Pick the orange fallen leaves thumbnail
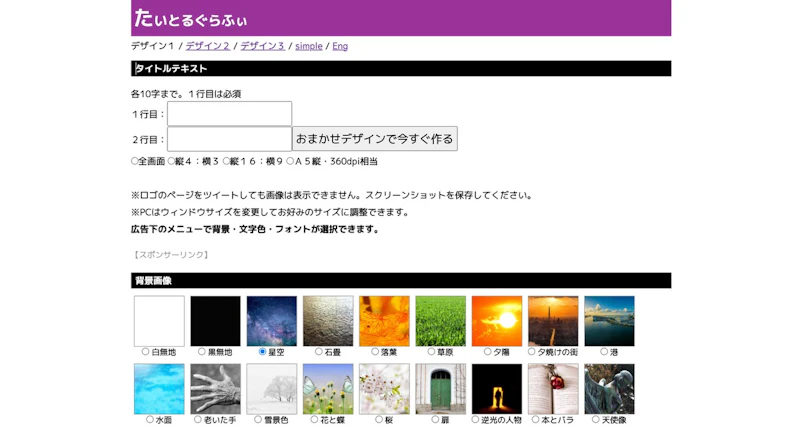800x432 pixels. point(384,321)
